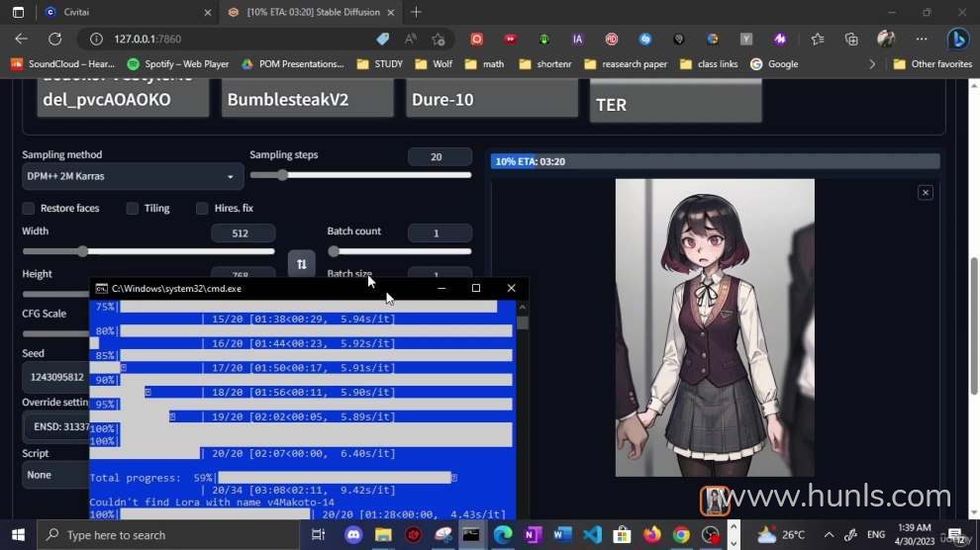Click the Width value field showing 512
The image size is (980, 550).
243,233
